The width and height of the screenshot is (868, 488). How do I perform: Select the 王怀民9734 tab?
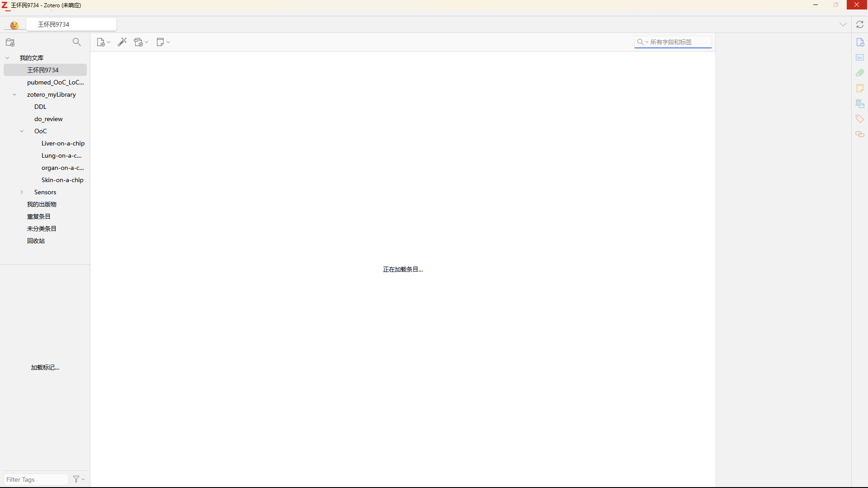[71, 24]
